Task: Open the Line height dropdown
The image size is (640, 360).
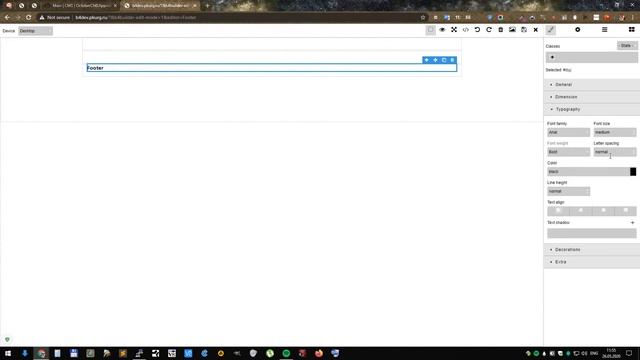Action: tap(568, 191)
